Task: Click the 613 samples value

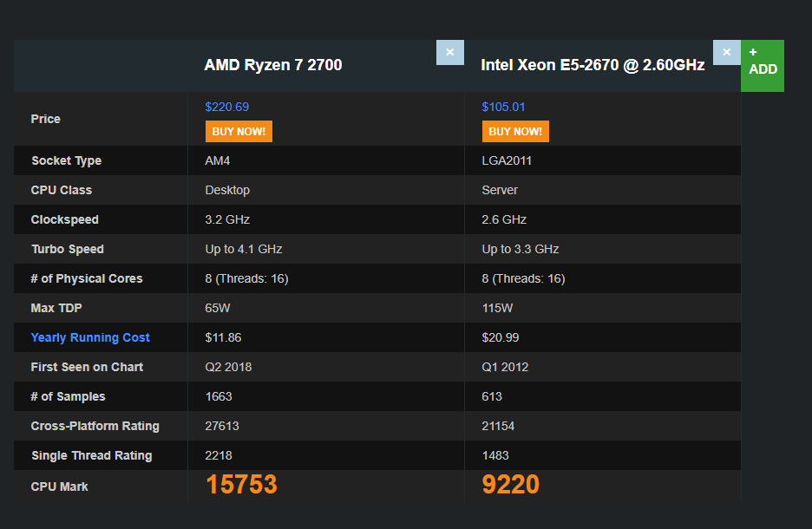Action: click(492, 397)
